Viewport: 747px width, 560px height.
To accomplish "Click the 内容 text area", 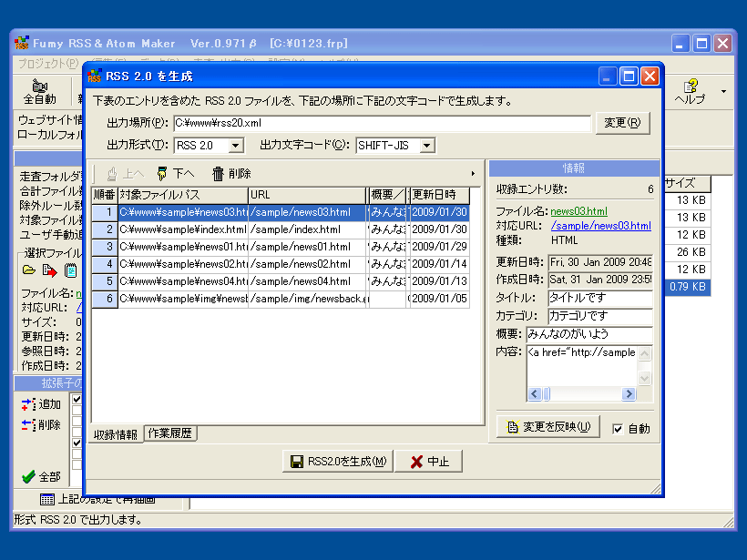I will 582,367.
